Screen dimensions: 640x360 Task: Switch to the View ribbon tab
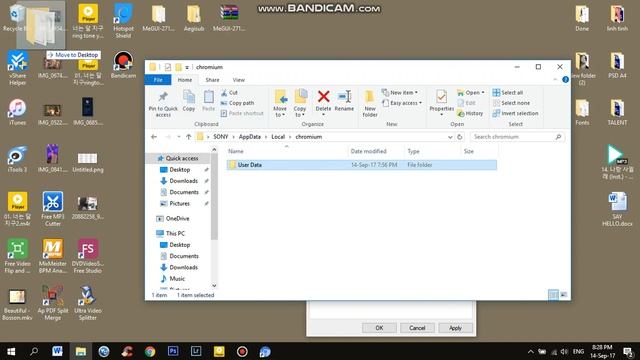(x=238, y=80)
